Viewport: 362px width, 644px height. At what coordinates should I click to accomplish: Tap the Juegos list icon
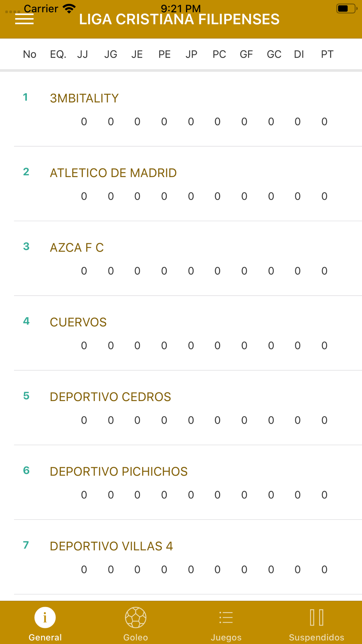pyautogui.click(x=226, y=618)
